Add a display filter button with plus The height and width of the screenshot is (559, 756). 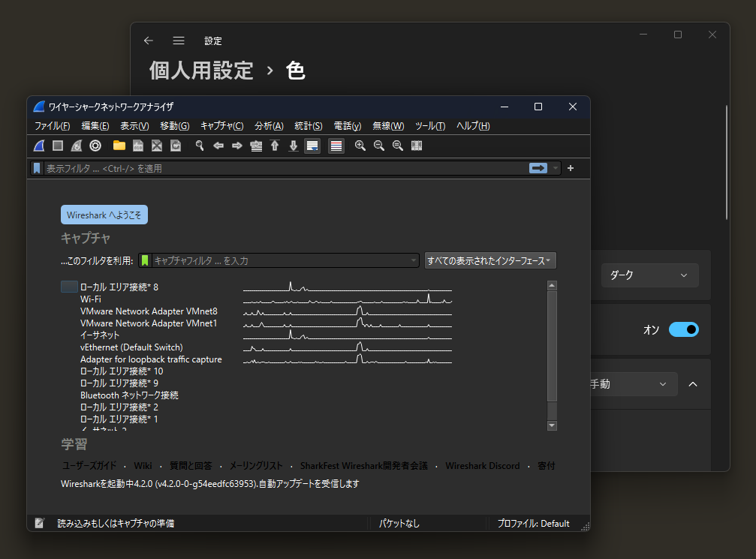[571, 168]
